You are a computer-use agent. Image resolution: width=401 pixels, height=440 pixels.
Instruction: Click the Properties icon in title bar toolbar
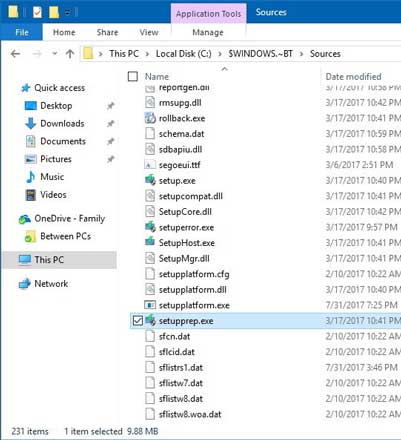tap(37, 12)
